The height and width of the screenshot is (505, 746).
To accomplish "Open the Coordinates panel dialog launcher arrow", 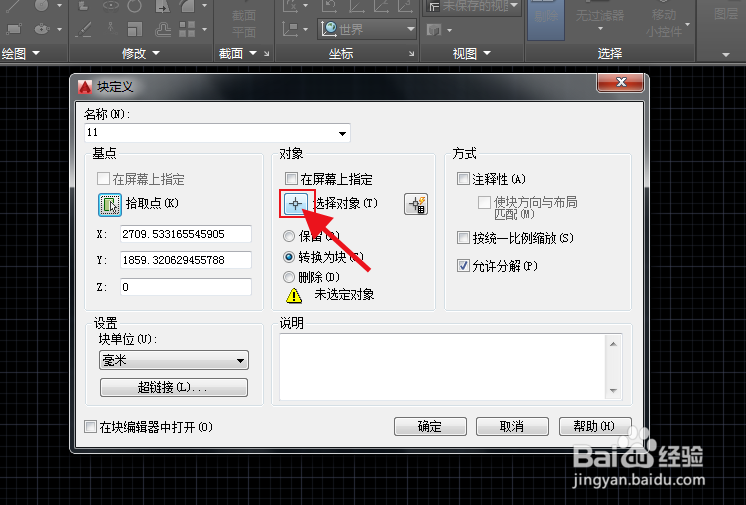I will tap(412, 54).
